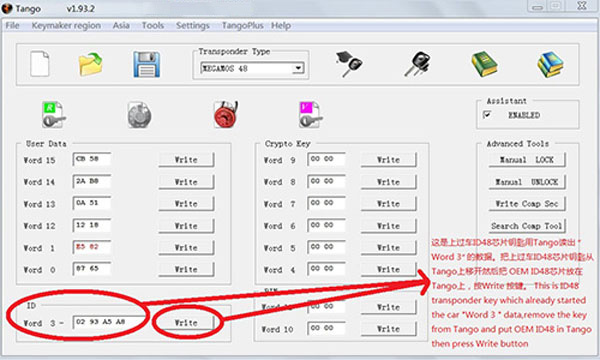Open the single green book icon
Screen dimensions: 600x360
click(x=484, y=64)
